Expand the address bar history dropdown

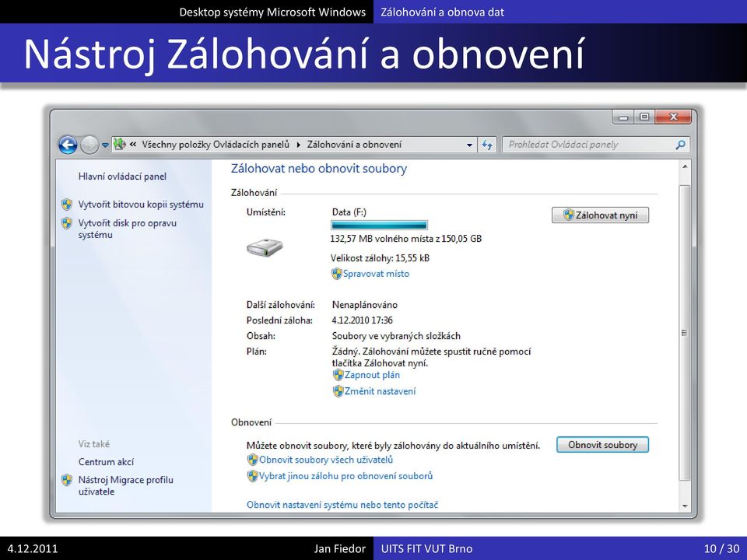click(x=469, y=145)
